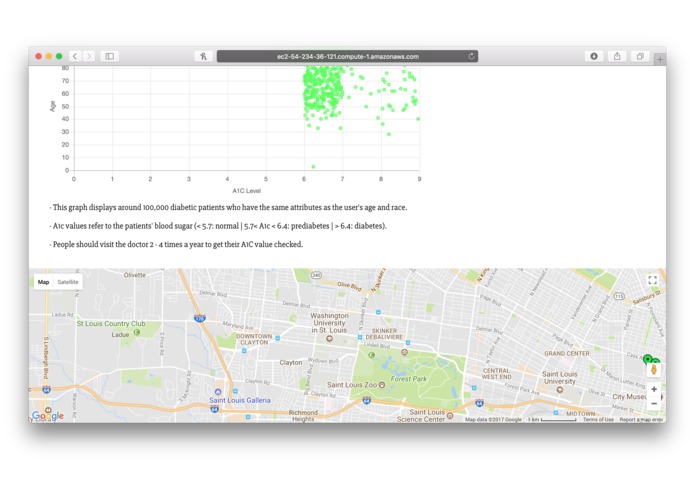695x494 pixels.
Task: Click the Saint Louis Science Center marker
Action: pyautogui.click(x=450, y=416)
